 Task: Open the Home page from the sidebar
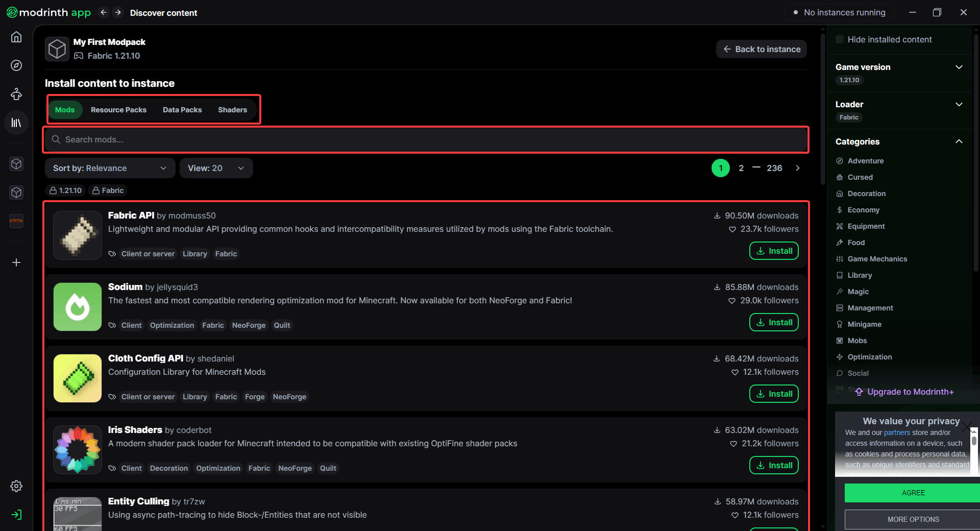(16, 37)
